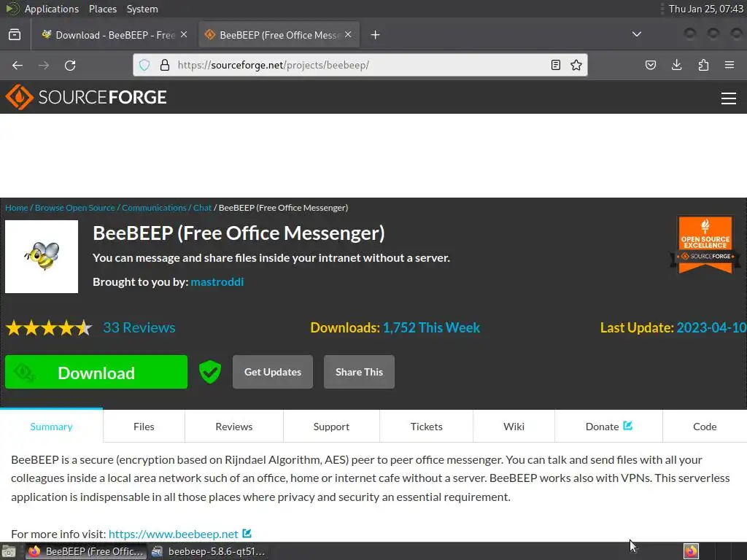Open the Places menu in the top panel
Screen dimensions: 747x560
coord(103,9)
